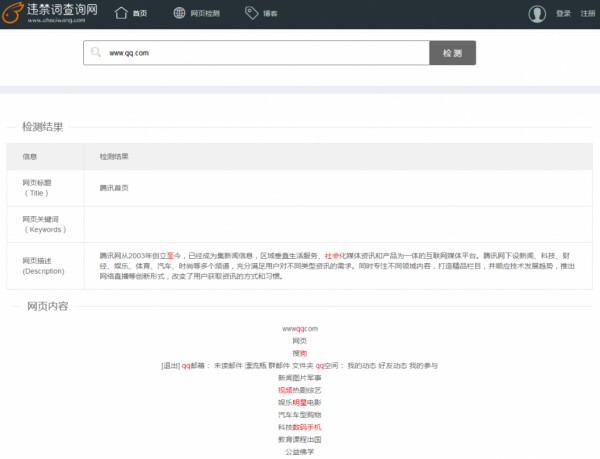The image size is (600, 459).
Task: Click the house icon for 首页
Action: coord(121,13)
